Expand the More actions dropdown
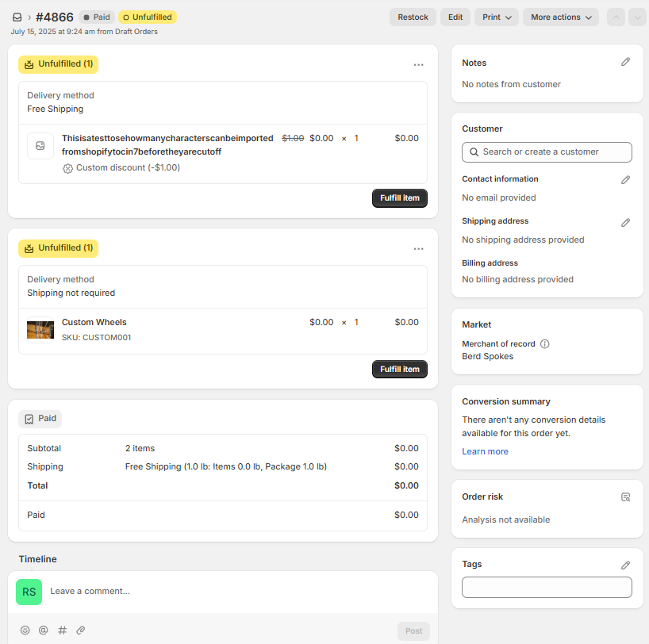This screenshot has height=644, width=649. point(561,17)
